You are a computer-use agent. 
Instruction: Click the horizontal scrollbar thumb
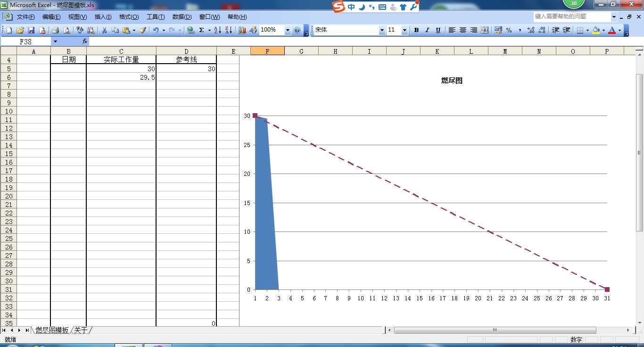point(495,330)
